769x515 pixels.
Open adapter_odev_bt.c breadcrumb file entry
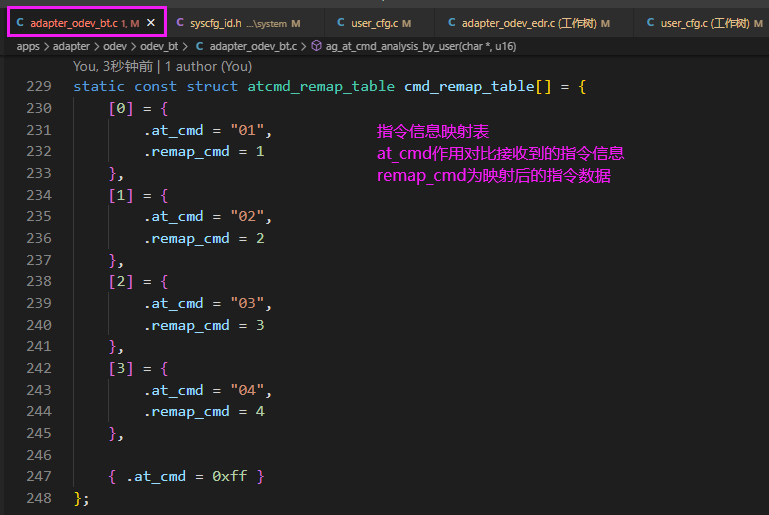click(x=253, y=47)
